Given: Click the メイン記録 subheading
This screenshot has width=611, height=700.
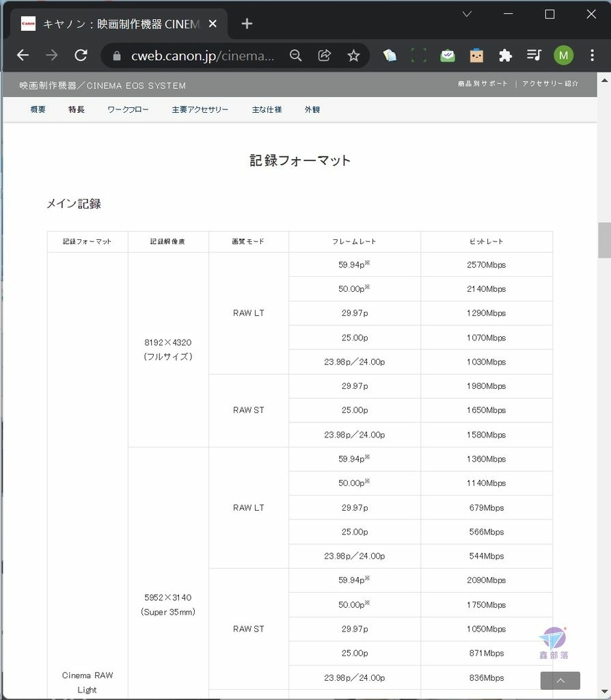Looking at the screenshot, I should pos(74,204).
